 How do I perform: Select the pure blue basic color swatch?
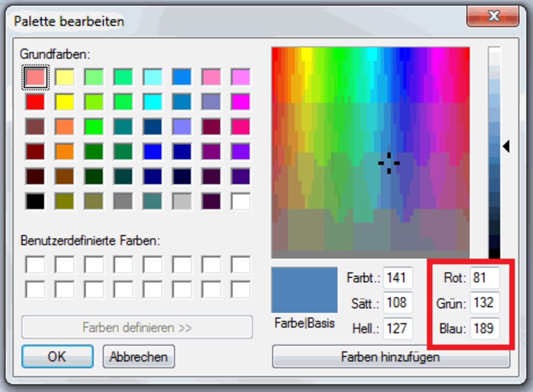[152, 152]
